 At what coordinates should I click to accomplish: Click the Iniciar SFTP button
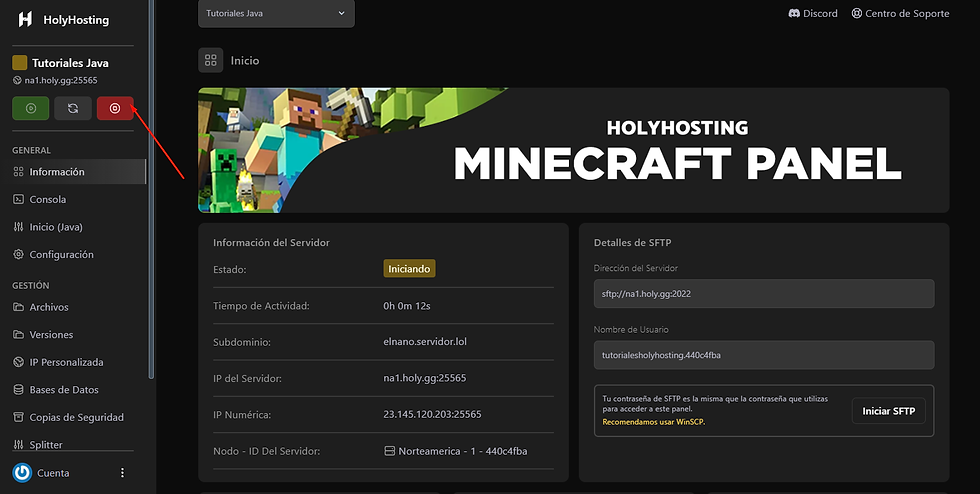coord(888,411)
